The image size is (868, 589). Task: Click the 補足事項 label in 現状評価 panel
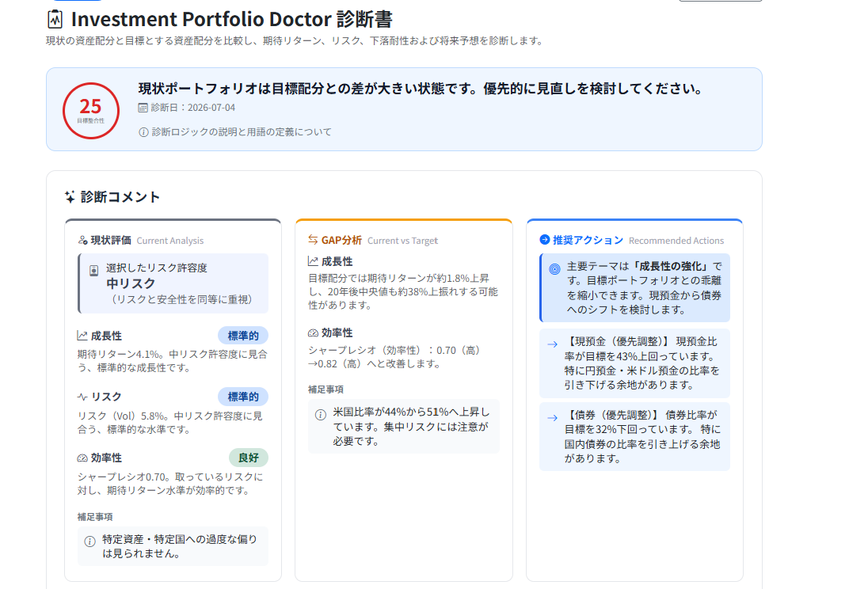(95, 516)
